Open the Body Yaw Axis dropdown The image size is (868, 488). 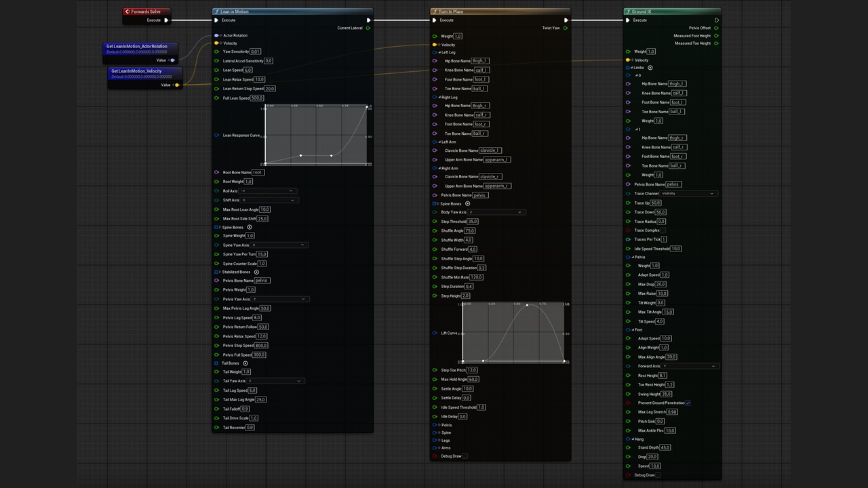(497, 212)
